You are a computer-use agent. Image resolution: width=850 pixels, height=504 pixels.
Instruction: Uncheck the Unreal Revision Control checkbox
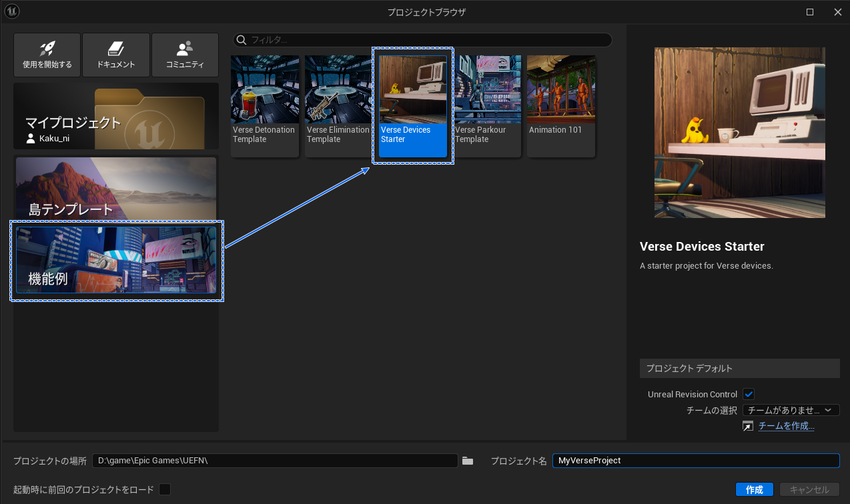point(748,394)
